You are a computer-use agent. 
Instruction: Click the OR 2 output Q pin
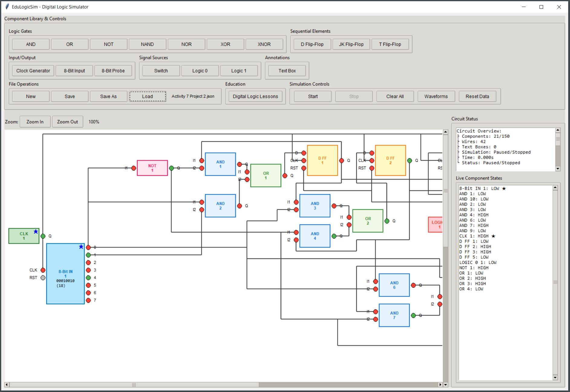point(387,221)
